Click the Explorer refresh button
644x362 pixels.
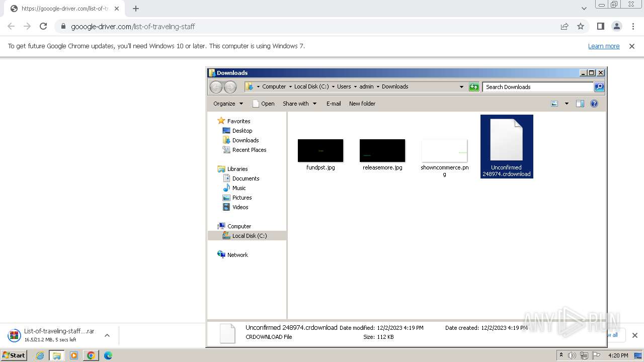pyautogui.click(x=474, y=87)
